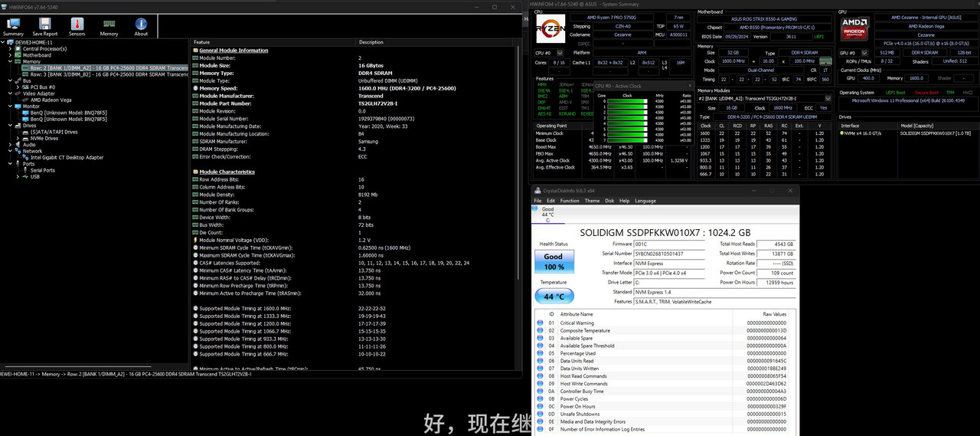Screen dimensions: 980x436
Task: Click the Good 44 °C disk status indicator
Action: (x=548, y=215)
